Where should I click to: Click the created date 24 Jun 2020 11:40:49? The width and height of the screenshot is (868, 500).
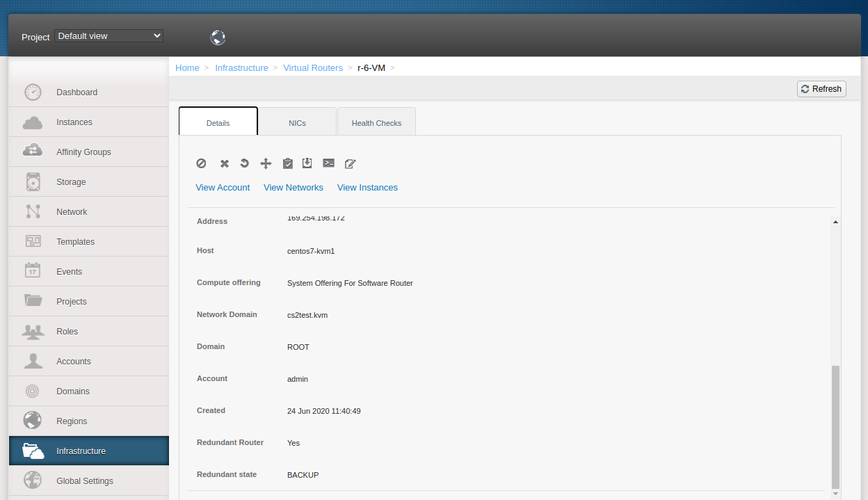(324, 411)
